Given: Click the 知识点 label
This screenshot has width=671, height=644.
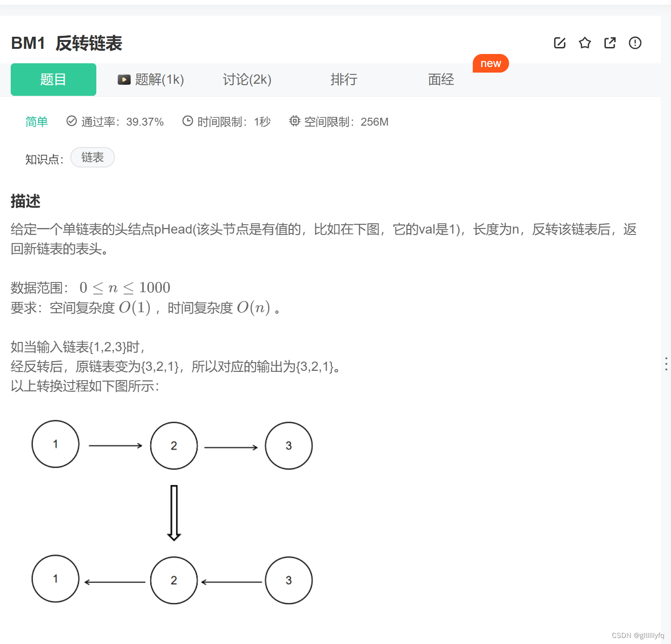Looking at the screenshot, I should pos(44,160).
